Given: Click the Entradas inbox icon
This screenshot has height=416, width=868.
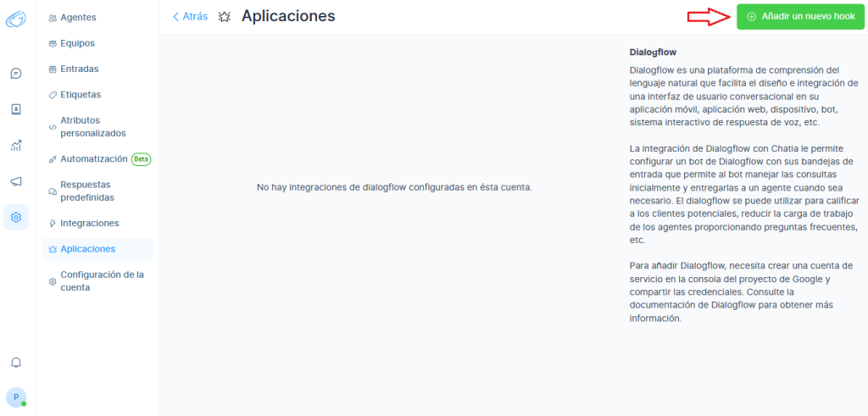Looking at the screenshot, I should coord(53,69).
